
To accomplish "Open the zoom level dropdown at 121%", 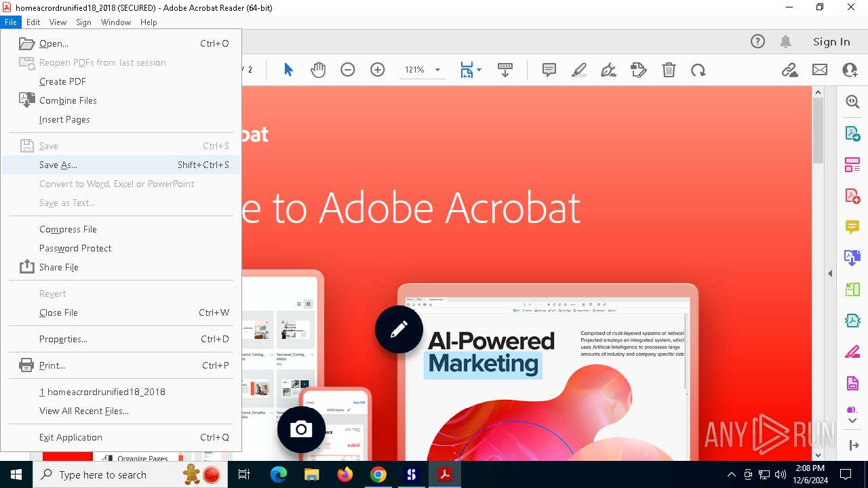I will (437, 70).
